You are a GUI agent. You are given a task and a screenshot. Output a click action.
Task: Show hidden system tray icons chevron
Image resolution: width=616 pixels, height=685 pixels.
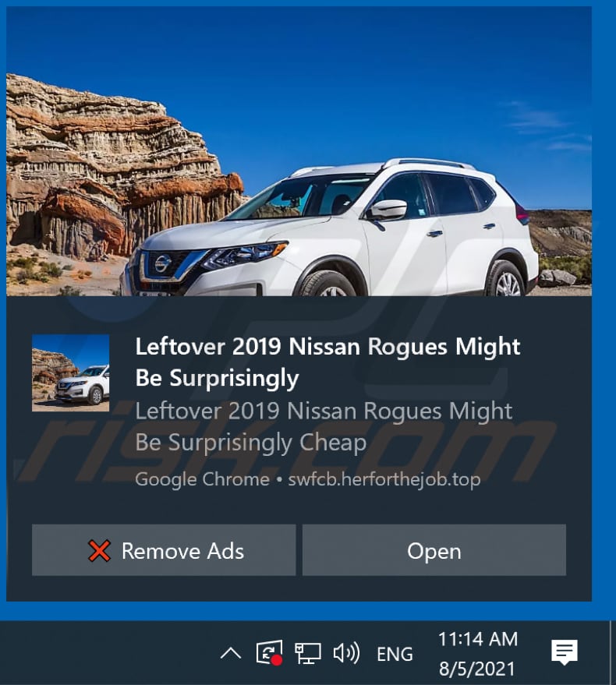point(231,654)
